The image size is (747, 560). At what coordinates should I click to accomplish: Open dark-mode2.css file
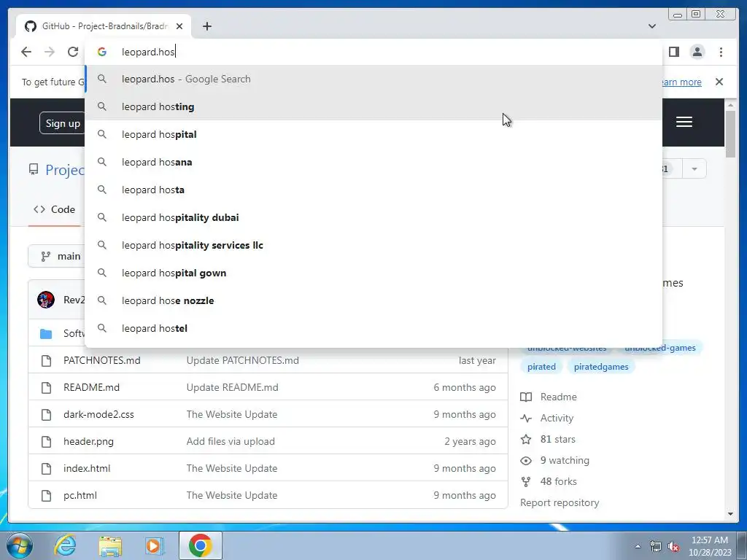click(x=98, y=415)
